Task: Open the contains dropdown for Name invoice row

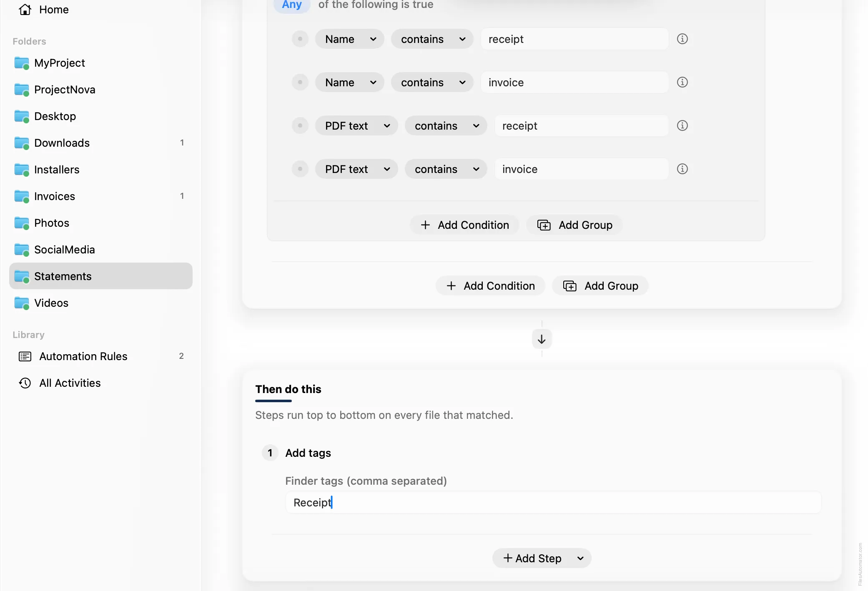Action: pyautogui.click(x=432, y=82)
